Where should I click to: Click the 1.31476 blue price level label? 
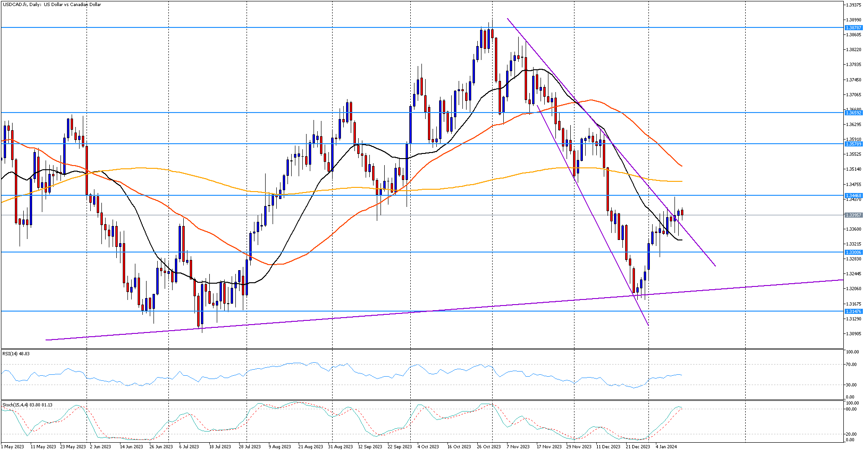coord(853,312)
